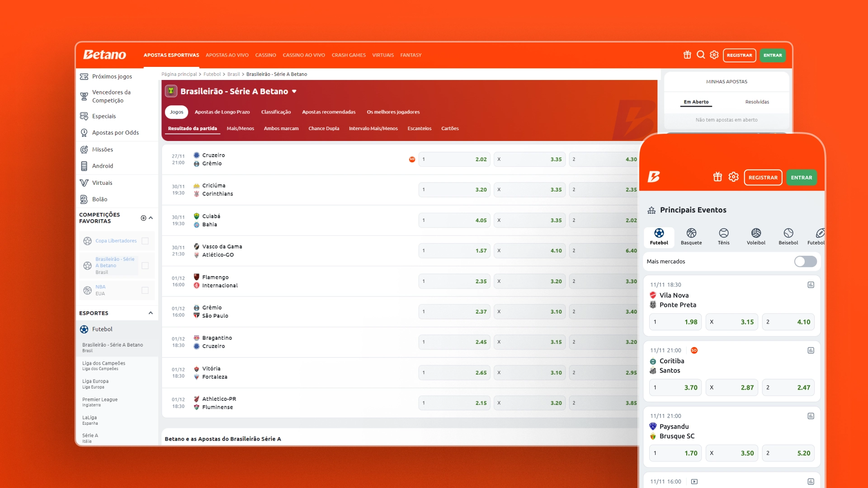Click the Android phone icon
Screen dimensions: 868x488
coord(84,166)
